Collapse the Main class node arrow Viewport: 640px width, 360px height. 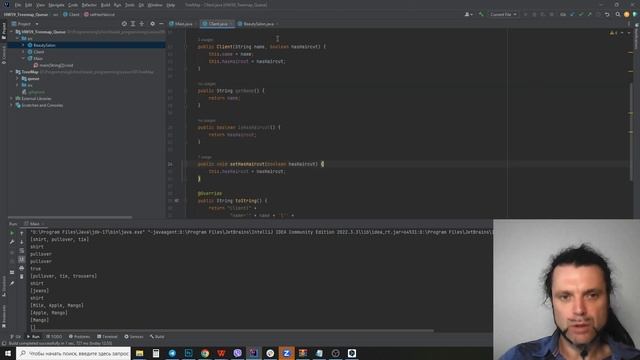pyautogui.click(x=23, y=58)
